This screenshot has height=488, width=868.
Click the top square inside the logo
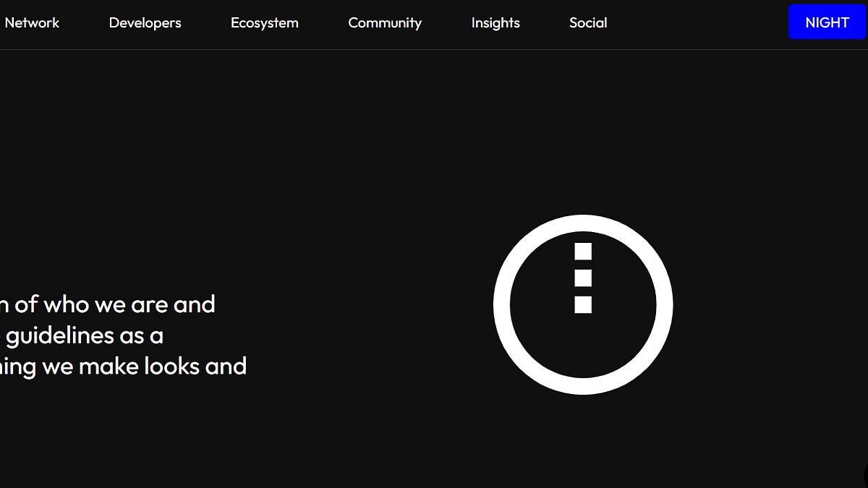(583, 251)
